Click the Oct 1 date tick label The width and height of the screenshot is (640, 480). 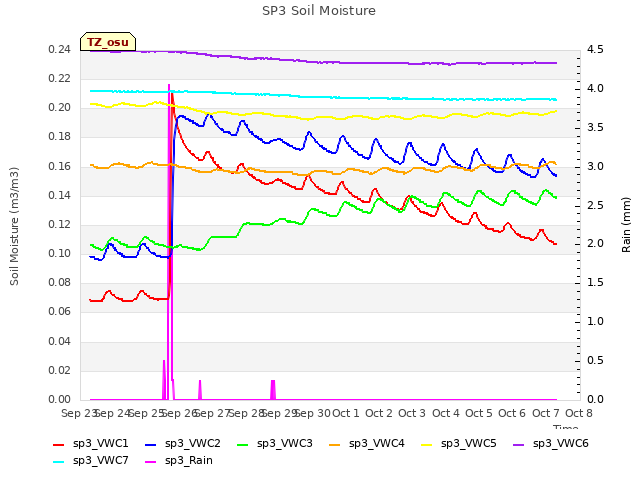346,413
